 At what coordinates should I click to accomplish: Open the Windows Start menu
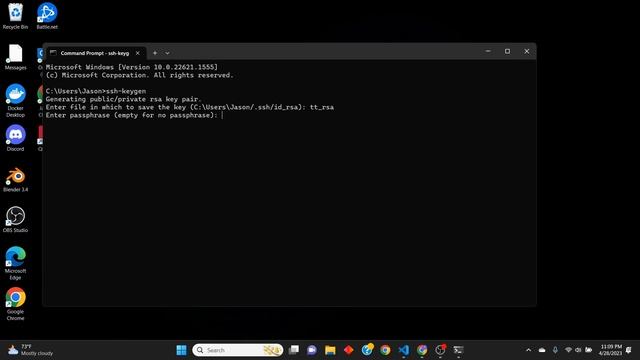click(181, 350)
